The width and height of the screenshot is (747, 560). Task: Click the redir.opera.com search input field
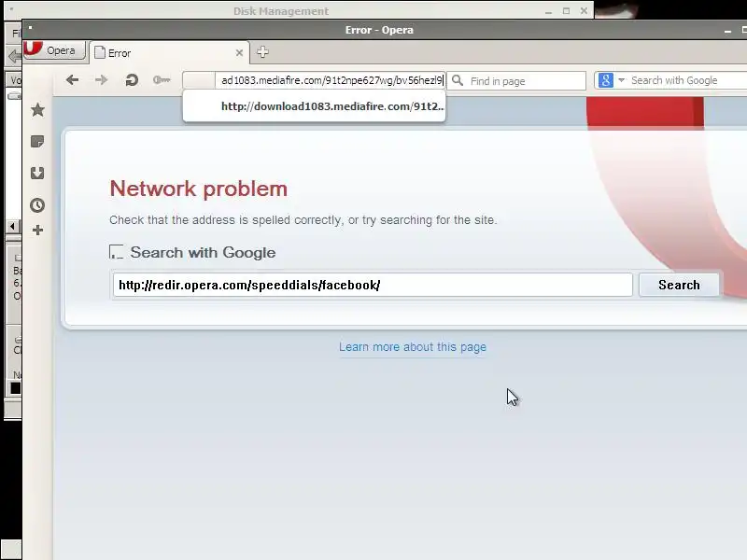(x=373, y=285)
